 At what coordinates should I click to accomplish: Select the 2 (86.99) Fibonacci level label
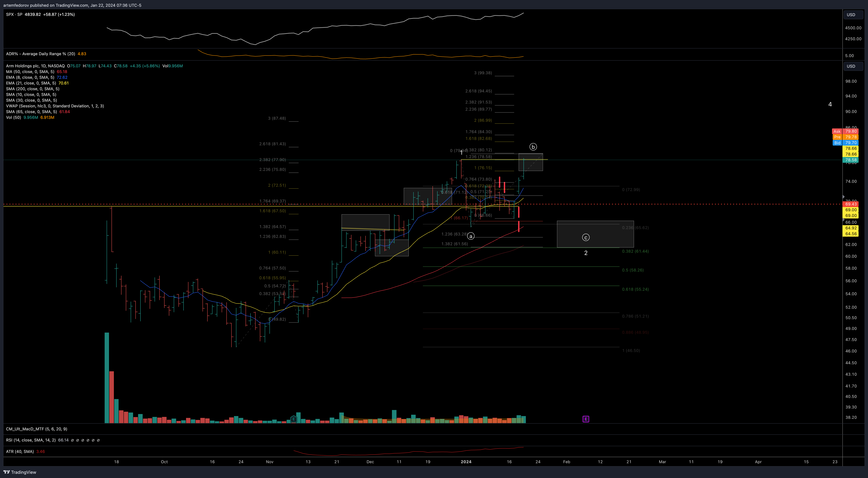483,120
